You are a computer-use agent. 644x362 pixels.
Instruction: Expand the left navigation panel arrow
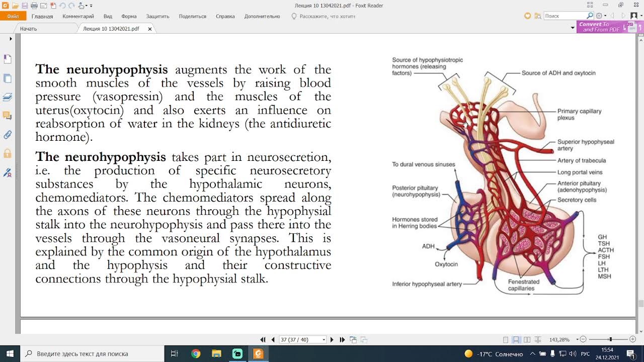[x=11, y=39]
